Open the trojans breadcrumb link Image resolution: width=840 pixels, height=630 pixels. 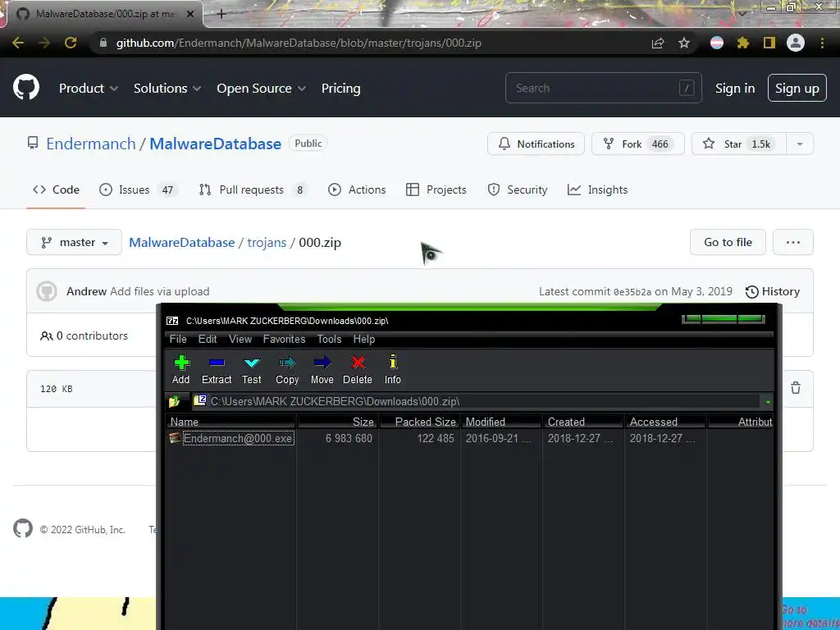267,243
